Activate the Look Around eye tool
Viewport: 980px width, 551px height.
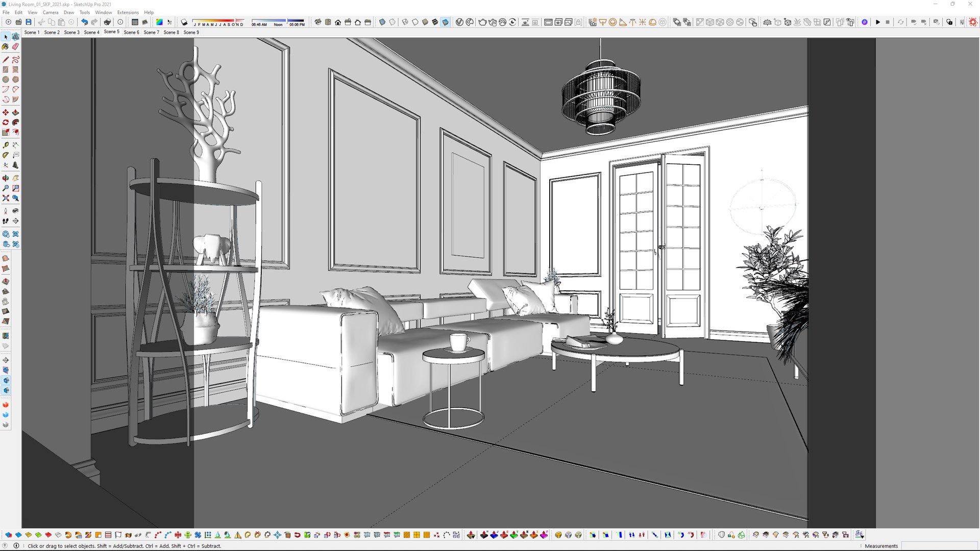(x=16, y=211)
